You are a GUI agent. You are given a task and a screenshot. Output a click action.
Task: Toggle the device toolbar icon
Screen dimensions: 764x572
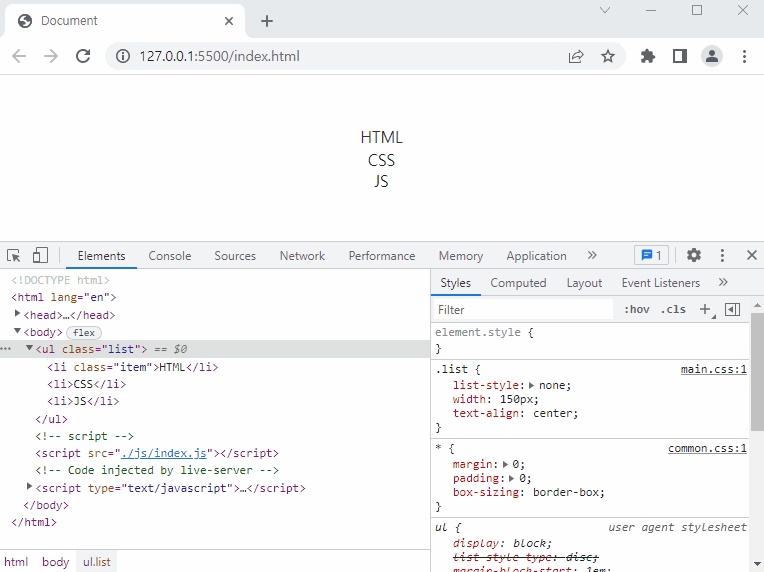[x=40, y=255]
